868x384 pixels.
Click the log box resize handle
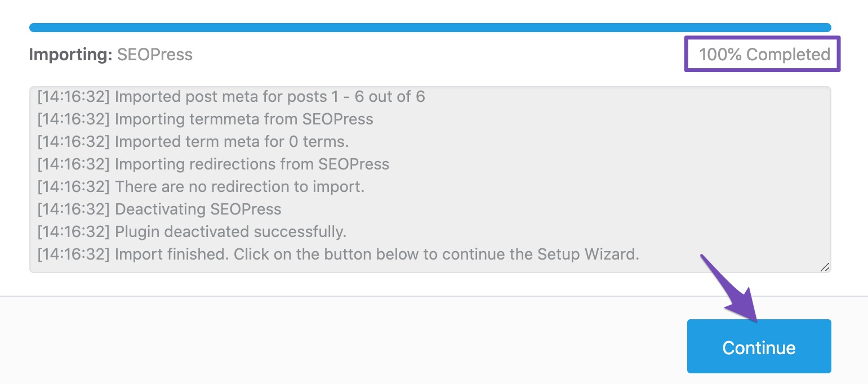coord(825,267)
